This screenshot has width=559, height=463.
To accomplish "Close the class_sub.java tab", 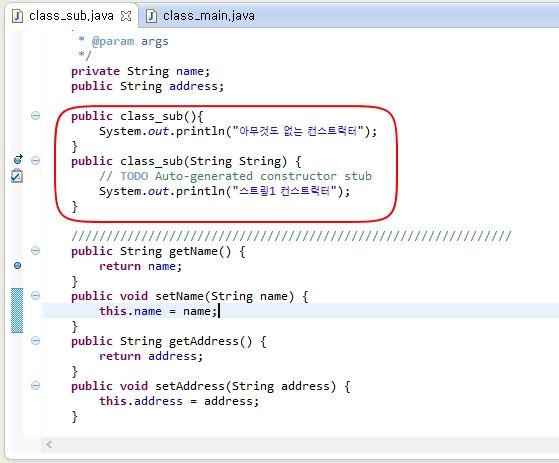I will 126,16.
